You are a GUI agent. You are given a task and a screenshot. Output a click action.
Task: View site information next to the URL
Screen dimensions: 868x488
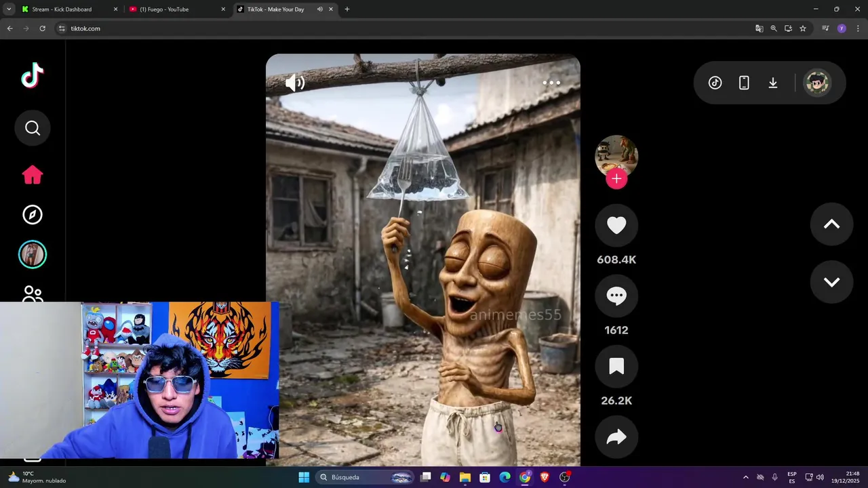(62, 28)
